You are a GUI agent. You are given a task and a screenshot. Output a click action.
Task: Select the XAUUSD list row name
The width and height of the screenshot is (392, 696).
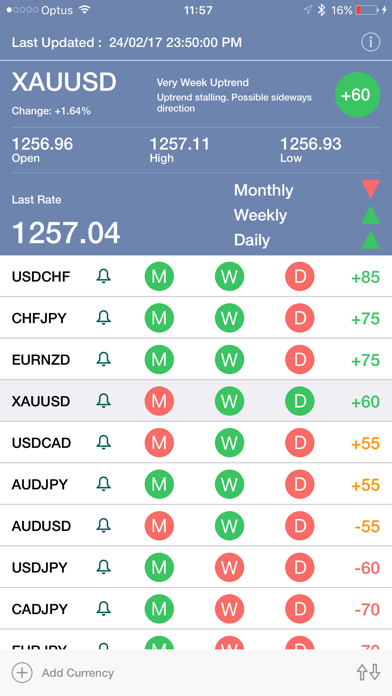pos(41,401)
